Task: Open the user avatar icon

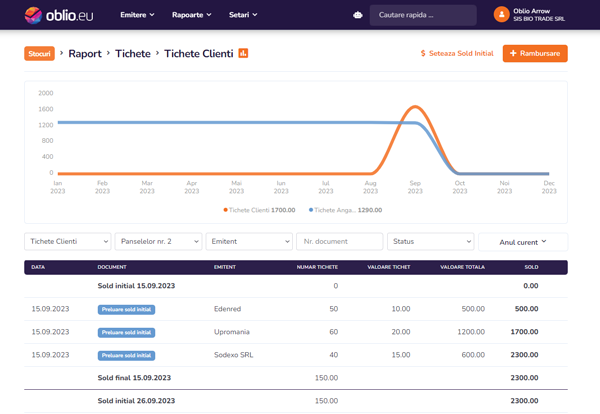Action: coord(501,15)
